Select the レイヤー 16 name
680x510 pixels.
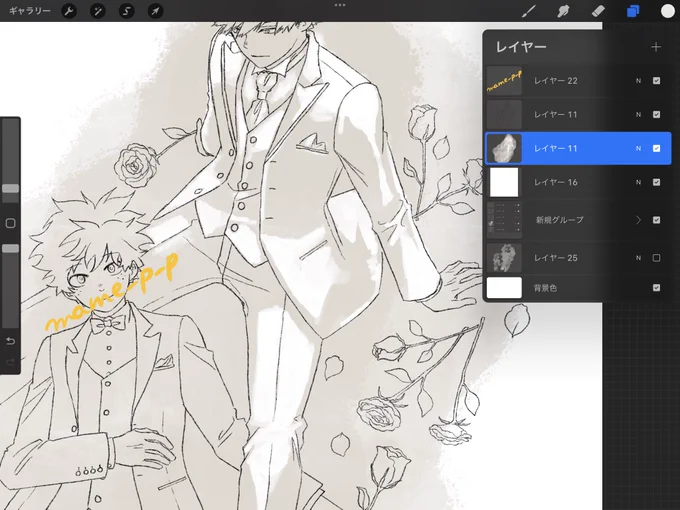coord(556,182)
